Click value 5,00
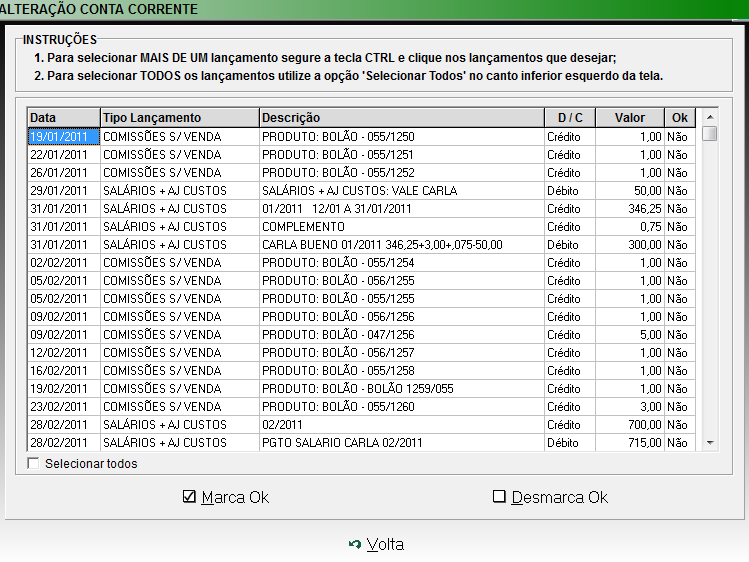Viewport: 749px width, 562px height. [x=630, y=335]
